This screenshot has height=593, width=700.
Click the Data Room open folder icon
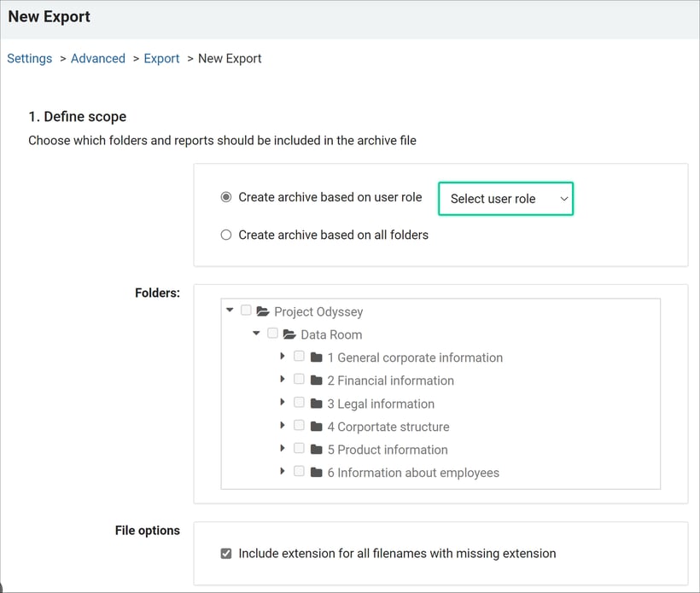(289, 334)
